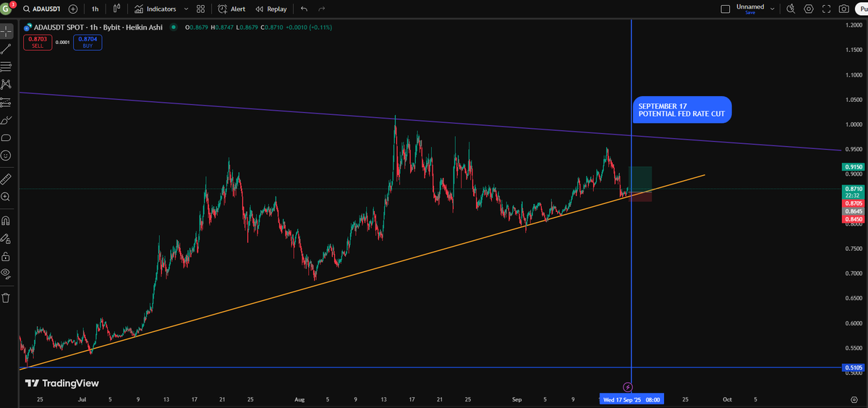
Task: Open the Indicators dialog
Action: coord(155,9)
